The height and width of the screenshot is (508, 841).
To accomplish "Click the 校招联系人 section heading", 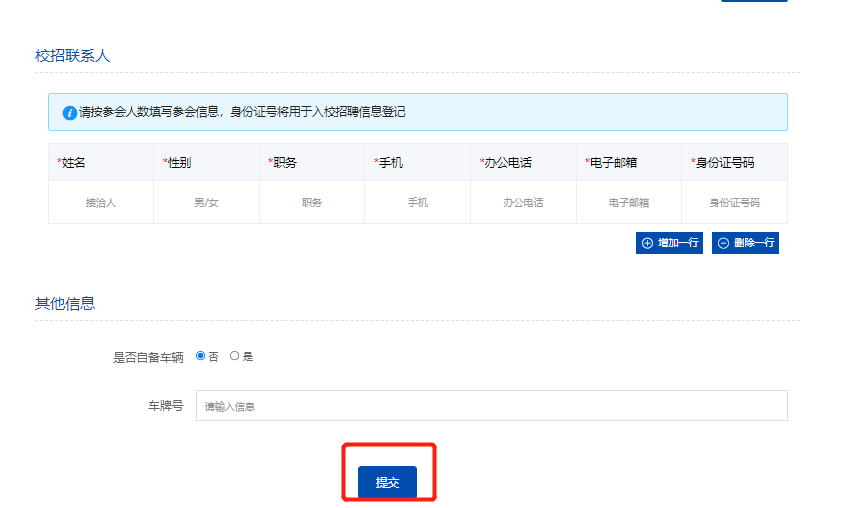I will 72,56.
